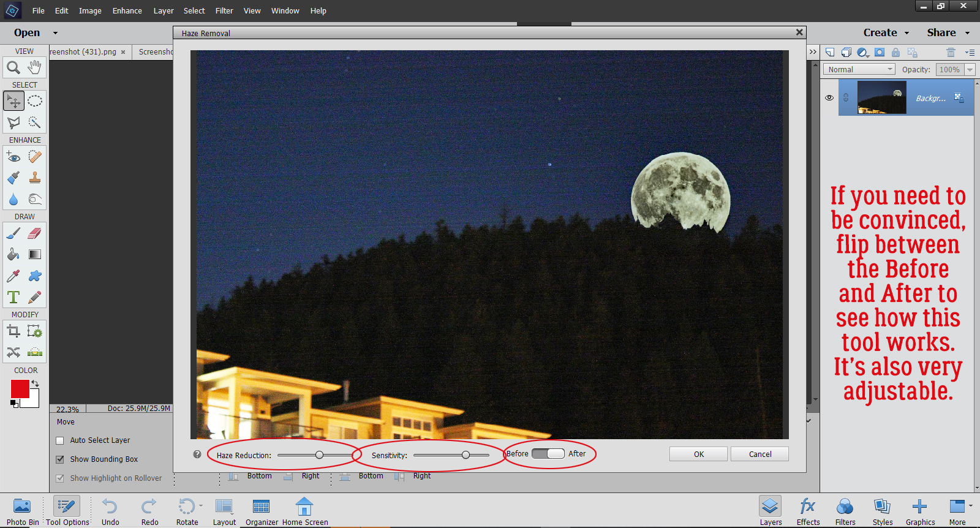
Task: Select the Clone Stamp tool
Action: click(x=35, y=178)
